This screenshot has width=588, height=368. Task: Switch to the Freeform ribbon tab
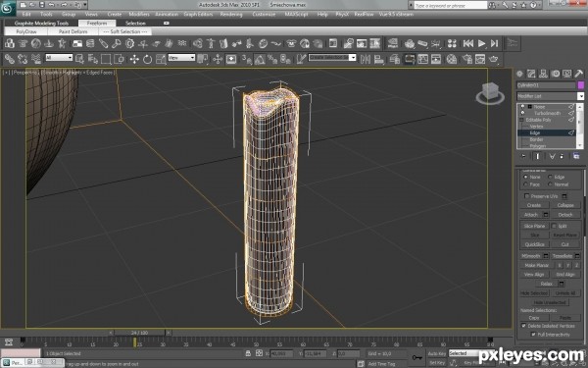97,24
